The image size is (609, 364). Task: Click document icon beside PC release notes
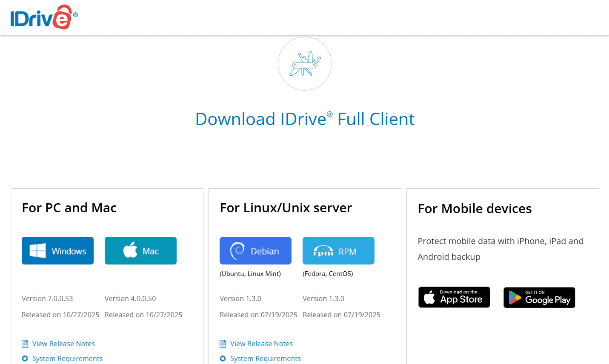tap(25, 344)
